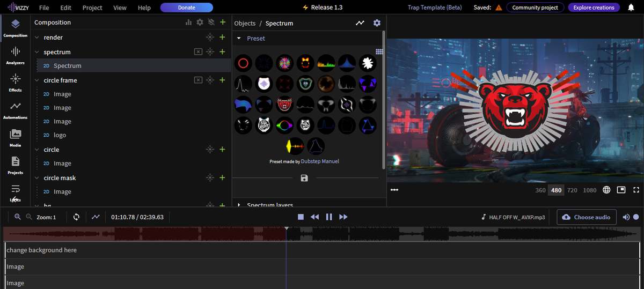Enter fullscreen preview
This screenshot has height=289, width=644.
pos(636,190)
